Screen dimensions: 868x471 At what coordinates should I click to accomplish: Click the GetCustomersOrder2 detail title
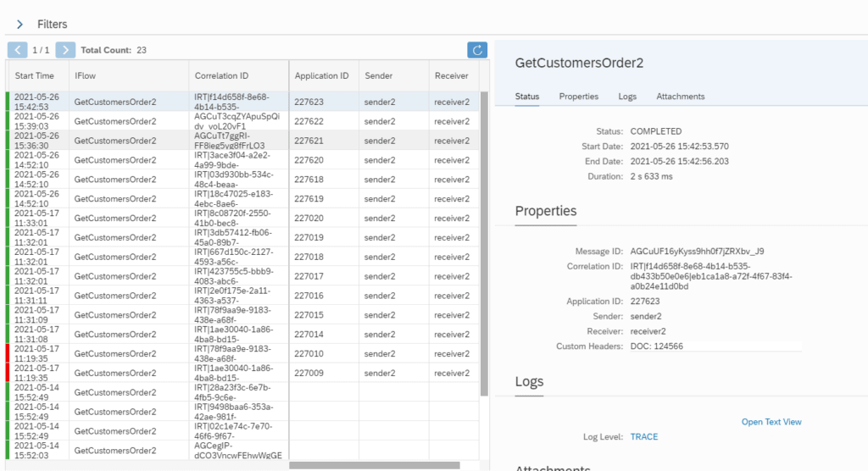tap(579, 63)
